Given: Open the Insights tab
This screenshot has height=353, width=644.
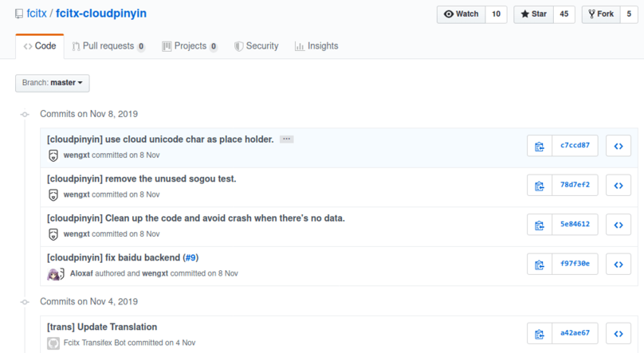Looking at the screenshot, I should click(316, 46).
